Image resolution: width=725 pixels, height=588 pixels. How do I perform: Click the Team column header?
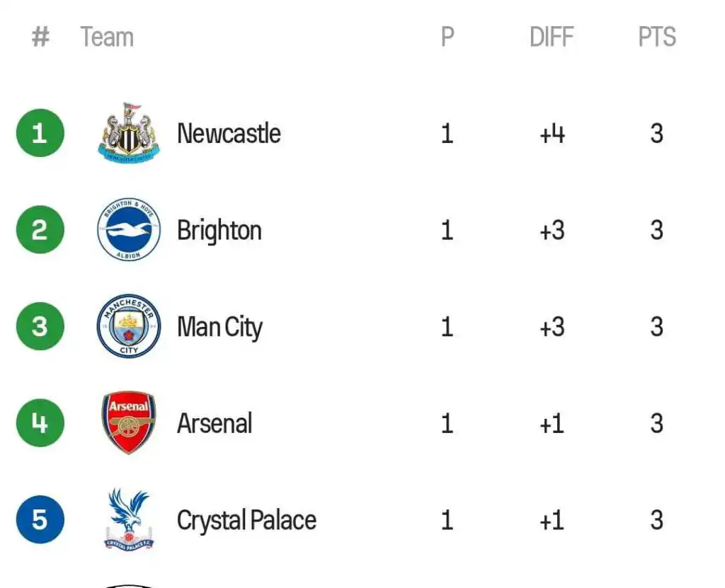(x=107, y=37)
